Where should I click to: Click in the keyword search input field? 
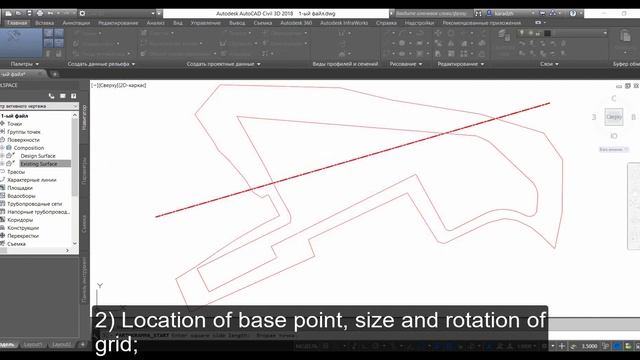point(433,13)
